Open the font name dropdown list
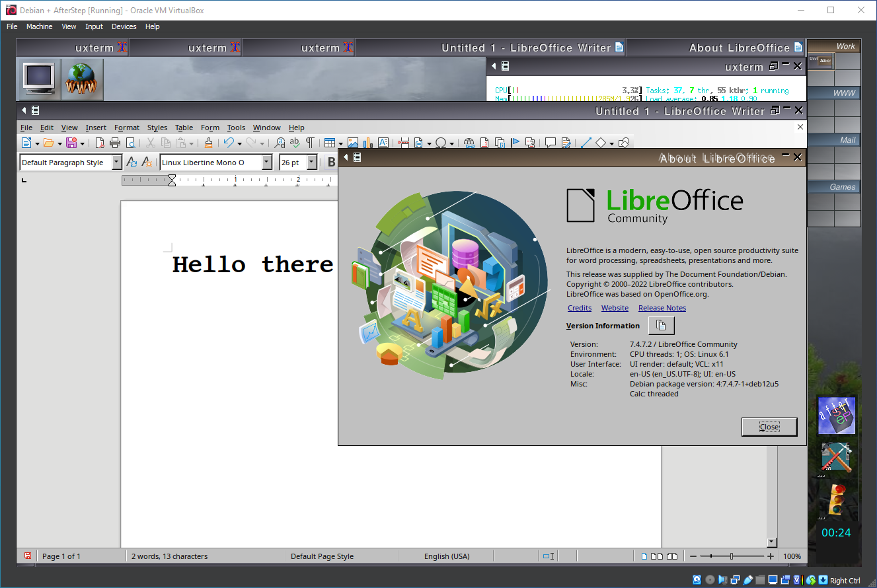 point(267,163)
